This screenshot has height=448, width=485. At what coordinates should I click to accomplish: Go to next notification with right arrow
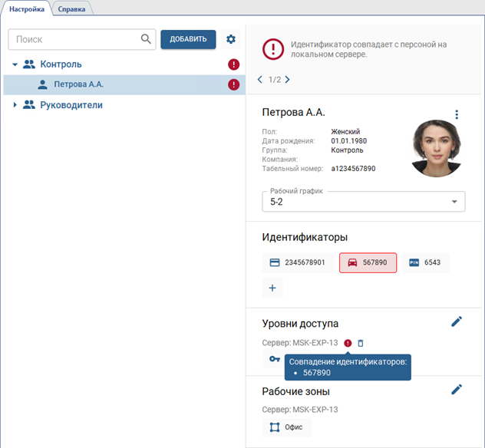(287, 79)
